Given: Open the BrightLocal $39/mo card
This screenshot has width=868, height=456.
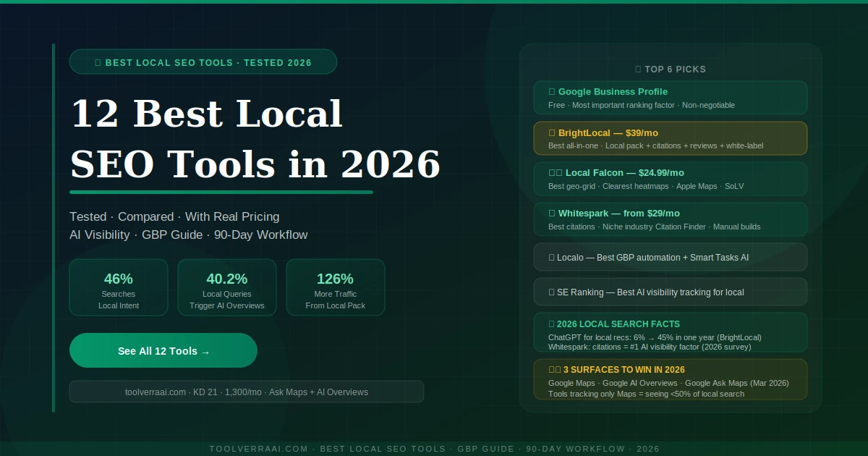Looking at the screenshot, I should click(x=671, y=138).
